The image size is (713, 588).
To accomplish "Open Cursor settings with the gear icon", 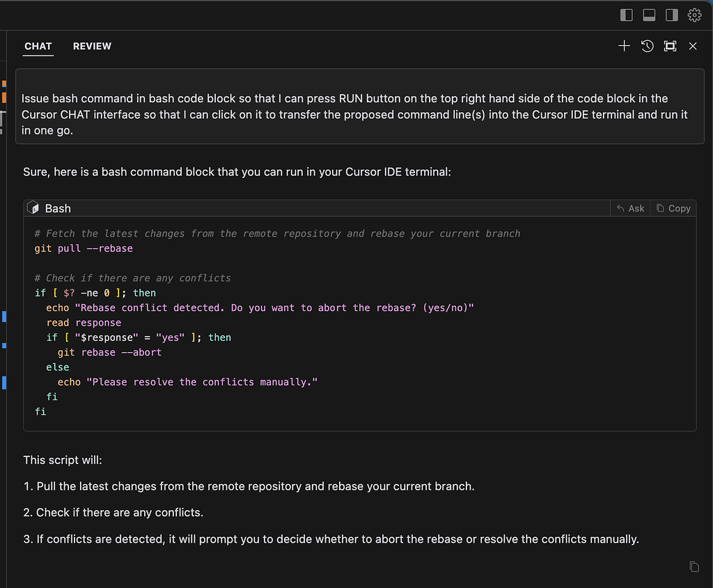I will 694,14.
